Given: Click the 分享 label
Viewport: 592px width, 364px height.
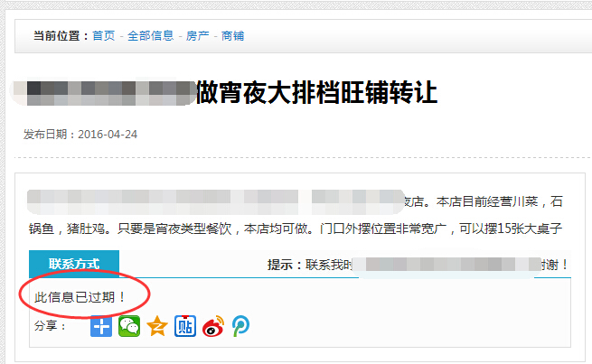Looking at the screenshot, I should [x=51, y=325].
